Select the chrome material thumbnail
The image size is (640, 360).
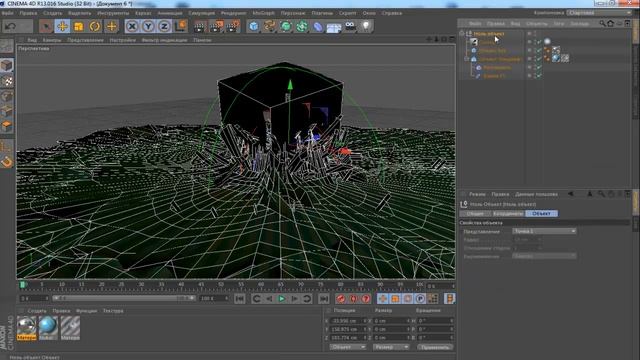[27, 328]
